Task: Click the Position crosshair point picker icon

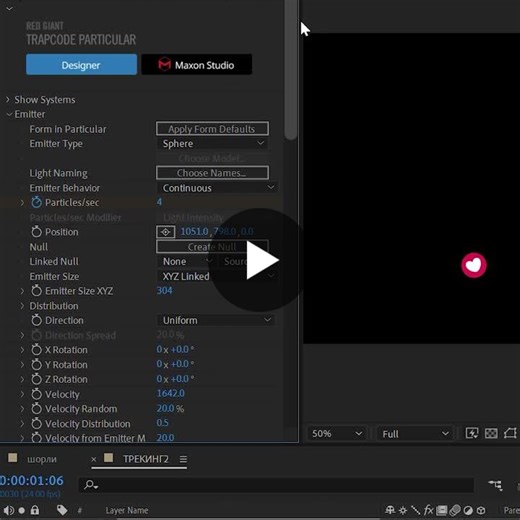Action: coord(166,232)
